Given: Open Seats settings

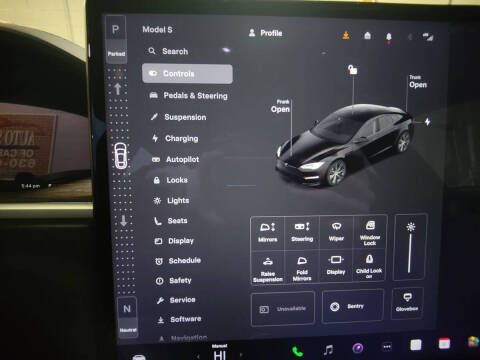Looking at the screenshot, I should 171,221.
